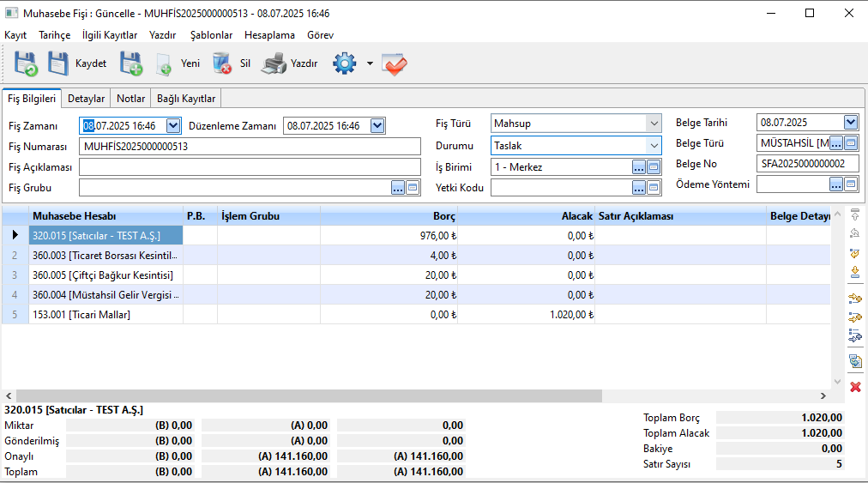The width and height of the screenshot is (868, 483).
Task: Click the copy rows icon above red X
Action: 855,361
